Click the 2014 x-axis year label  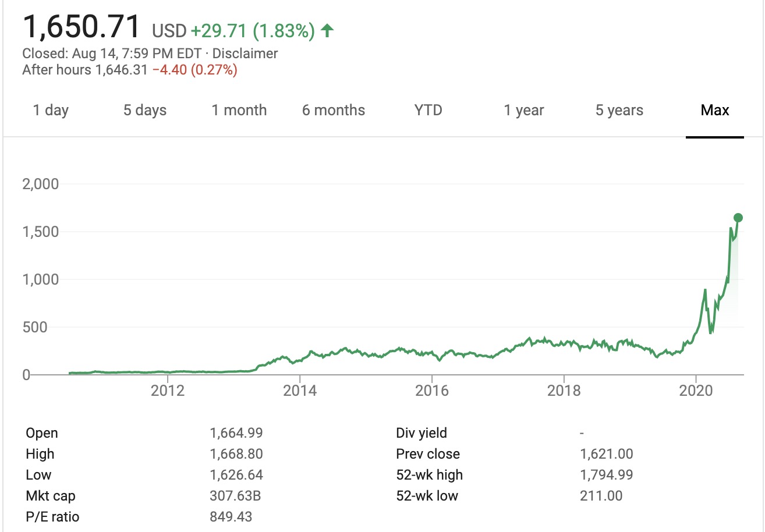pos(300,390)
